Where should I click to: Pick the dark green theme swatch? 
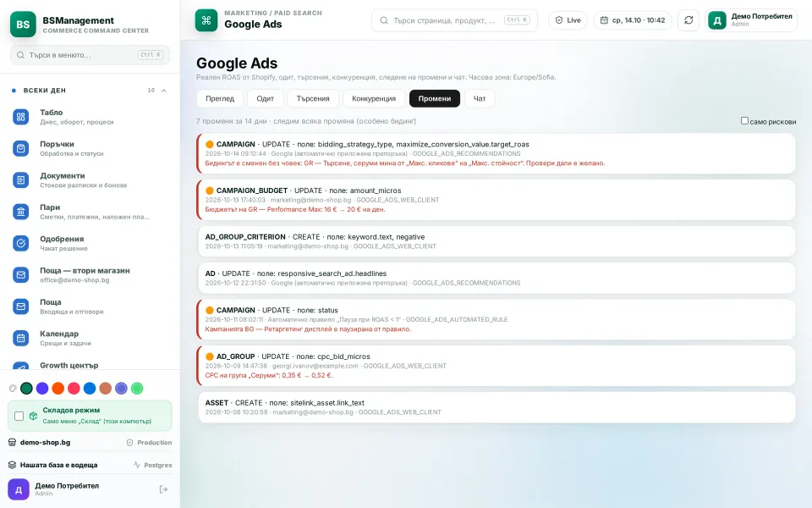tap(26, 389)
